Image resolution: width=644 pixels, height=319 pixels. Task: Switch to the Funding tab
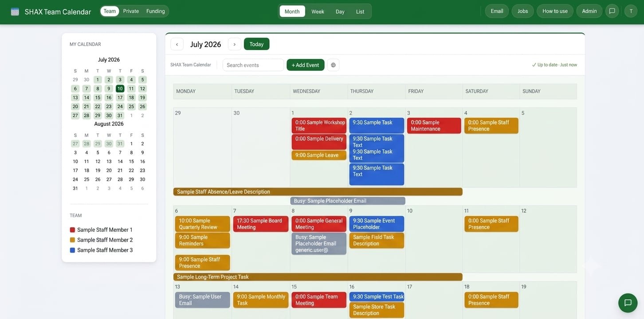(156, 11)
